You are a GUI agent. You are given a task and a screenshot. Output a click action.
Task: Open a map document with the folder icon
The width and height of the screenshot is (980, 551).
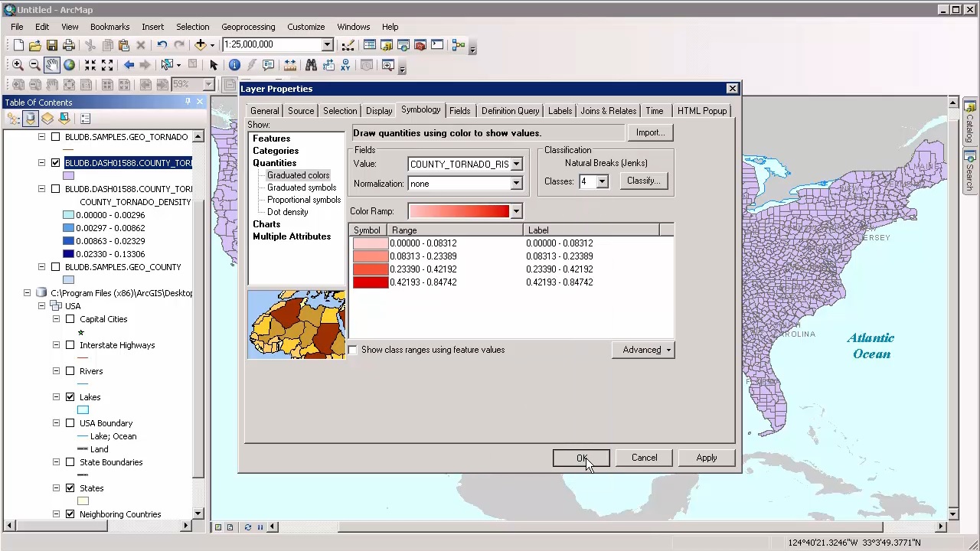(x=35, y=45)
